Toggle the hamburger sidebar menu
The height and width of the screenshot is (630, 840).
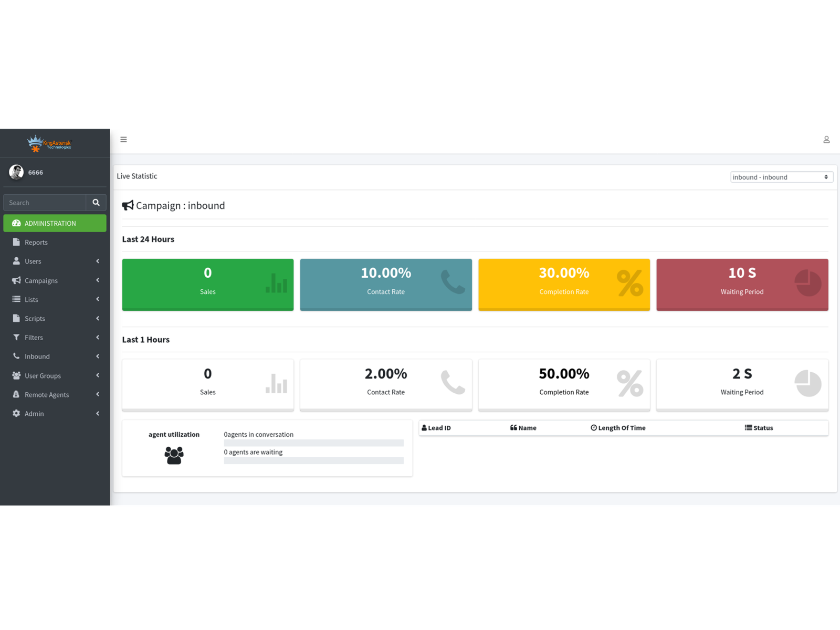[123, 140]
